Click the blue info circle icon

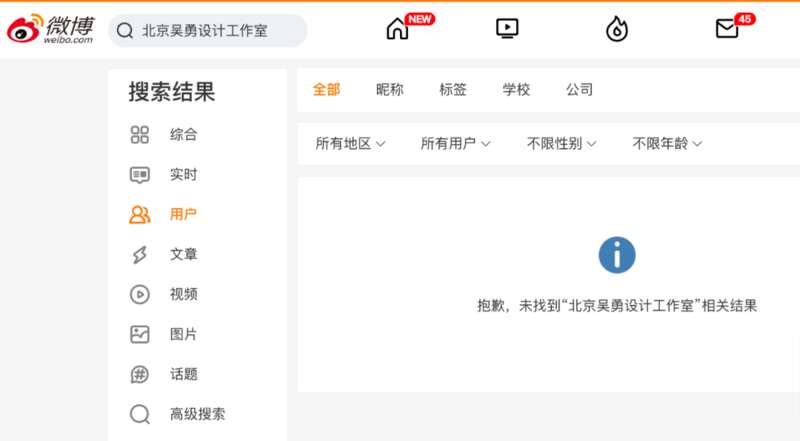(617, 255)
